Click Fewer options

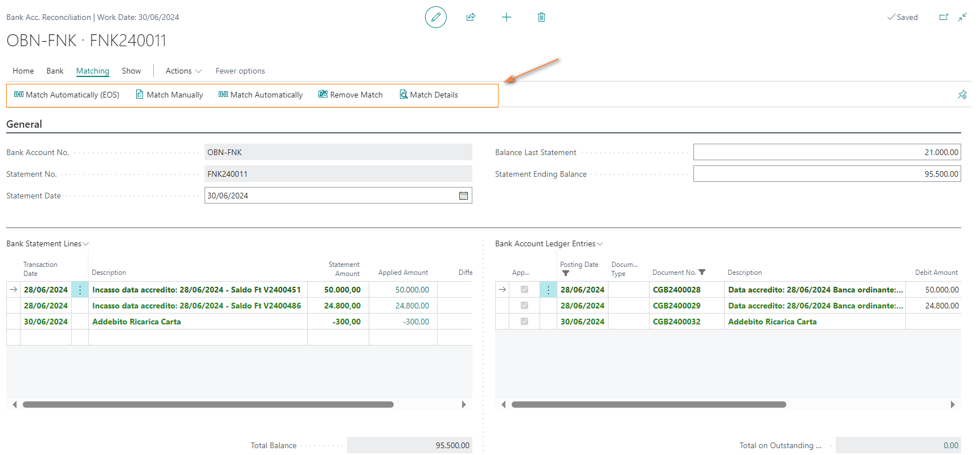tap(240, 71)
